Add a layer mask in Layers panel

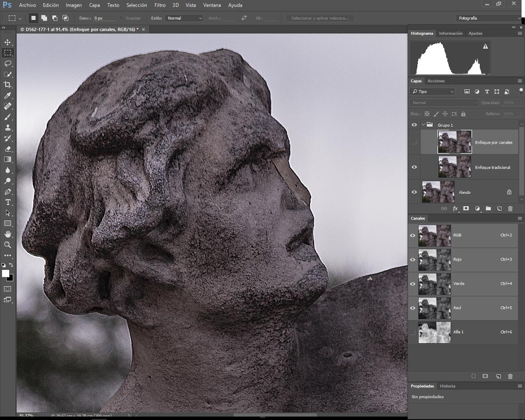[x=466, y=208]
